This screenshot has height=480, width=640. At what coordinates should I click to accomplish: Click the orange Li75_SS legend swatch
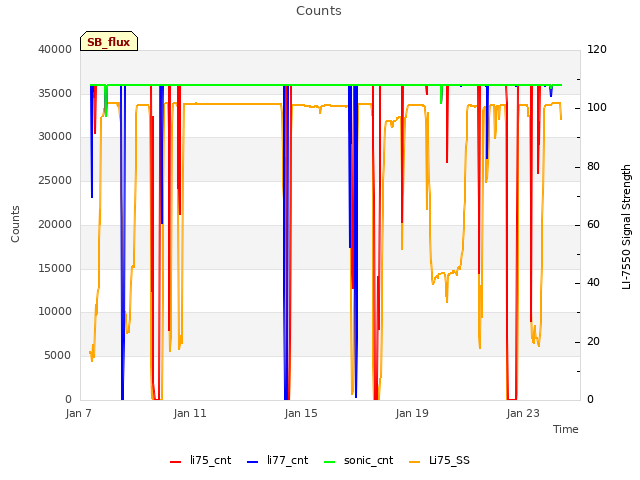(414, 462)
